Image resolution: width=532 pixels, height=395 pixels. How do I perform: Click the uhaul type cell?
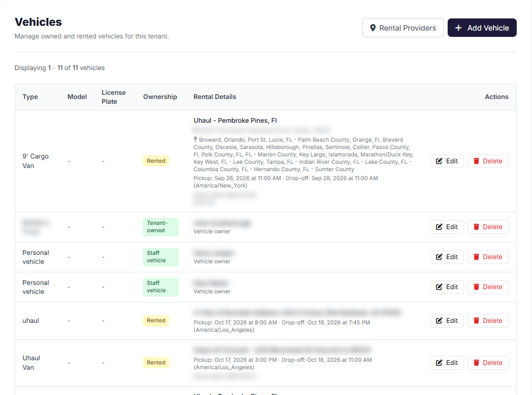click(31, 320)
